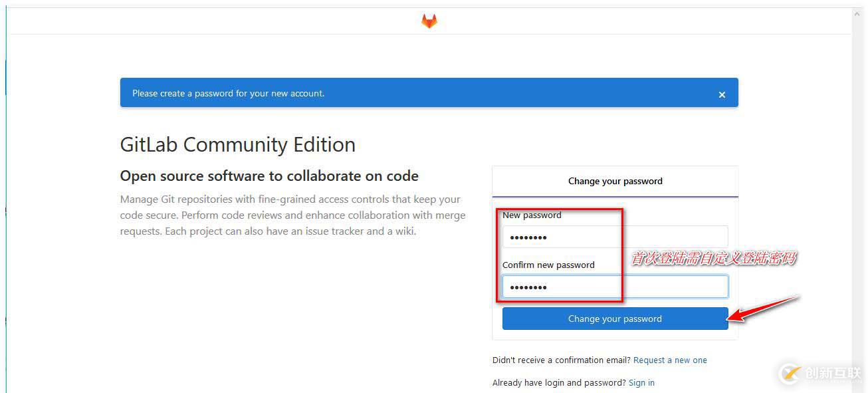Dismiss the create password alert banner
Viewport: 868px width, 393px height.
[722, 95]
